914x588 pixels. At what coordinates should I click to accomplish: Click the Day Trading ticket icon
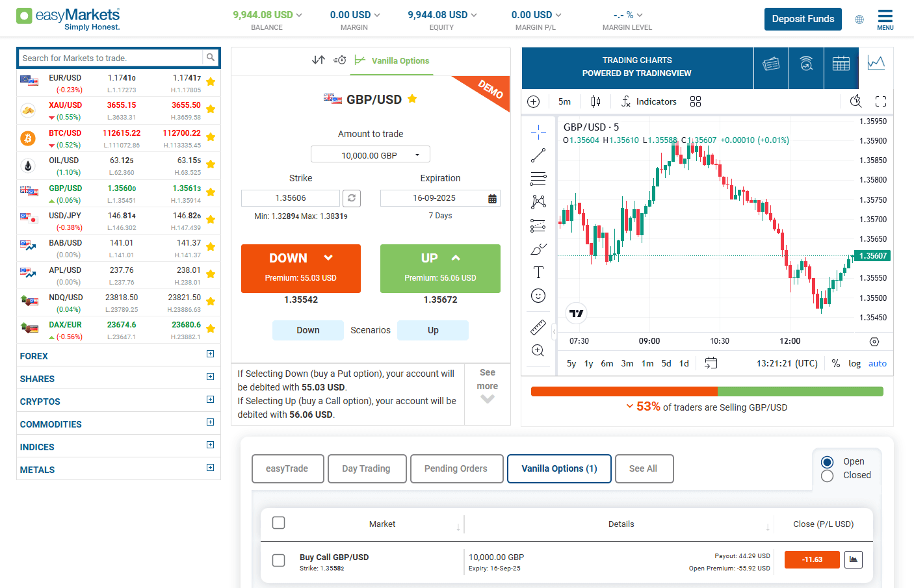(319, 60)
